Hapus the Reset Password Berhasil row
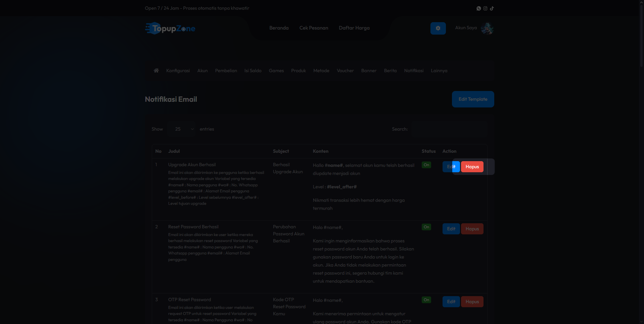Screen dimensions: 644x324 (x=472, y=229)
